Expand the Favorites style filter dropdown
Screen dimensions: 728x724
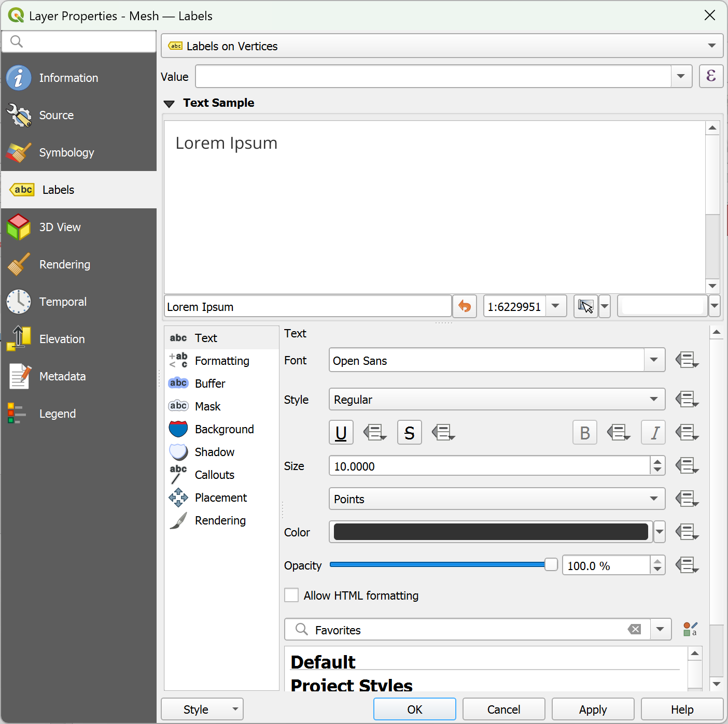[x=661, y=629]
